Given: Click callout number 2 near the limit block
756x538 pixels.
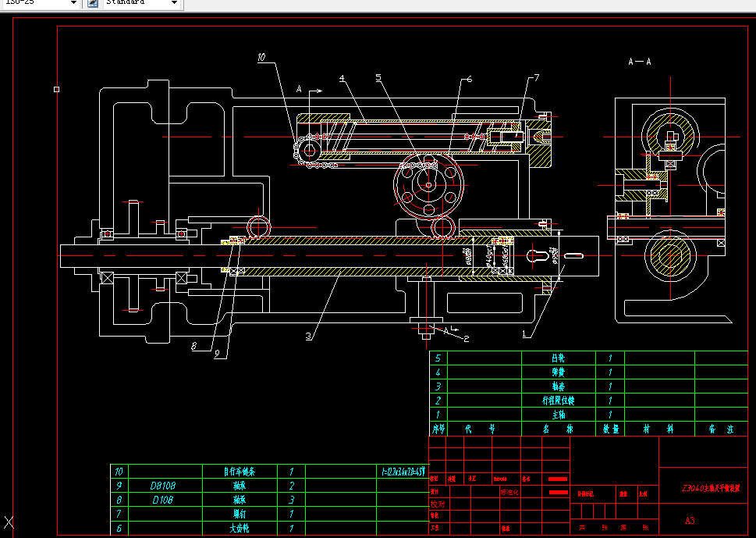Looking at the screenshot, I should [467, 339].
